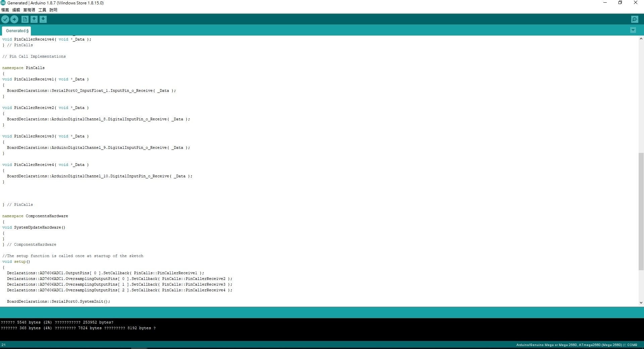Click the Open sketch toolbar icon
644x349 pixels.
pos(34,19)
